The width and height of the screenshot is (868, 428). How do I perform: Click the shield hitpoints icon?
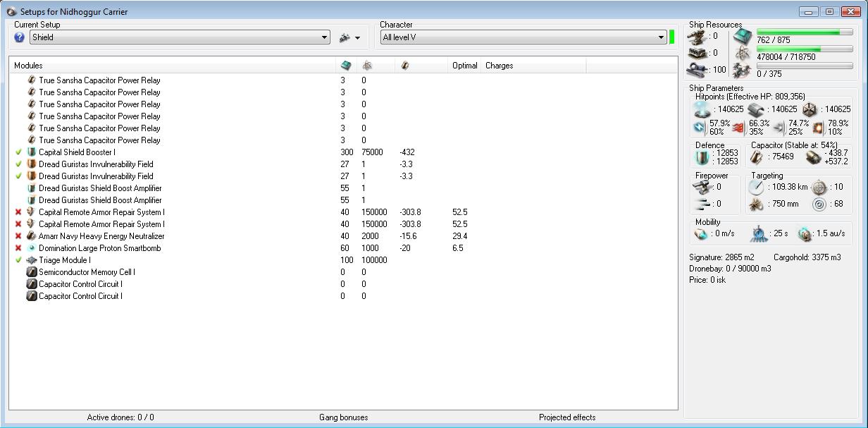[x=702, y=109]
